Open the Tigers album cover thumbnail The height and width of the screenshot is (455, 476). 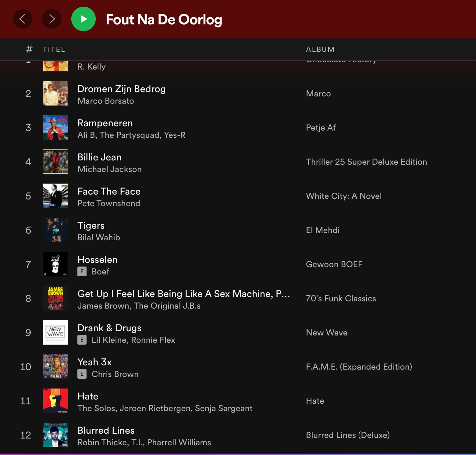[x=55, y=230]
